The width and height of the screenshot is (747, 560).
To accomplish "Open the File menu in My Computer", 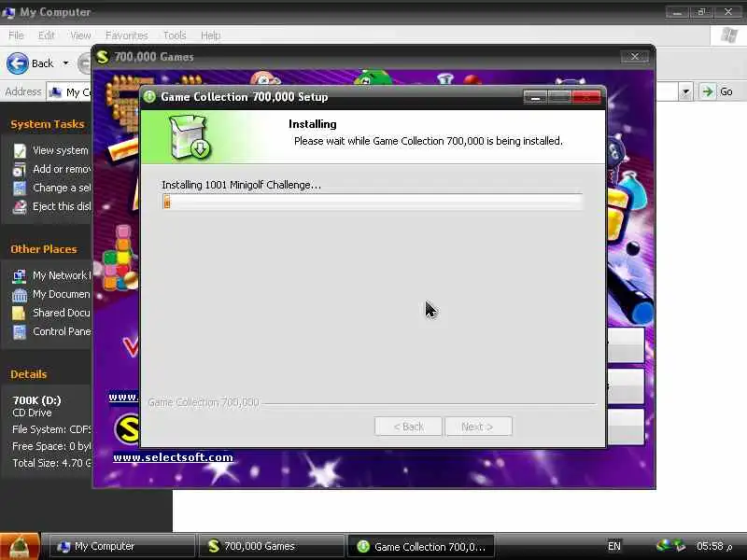I will 16,35.
